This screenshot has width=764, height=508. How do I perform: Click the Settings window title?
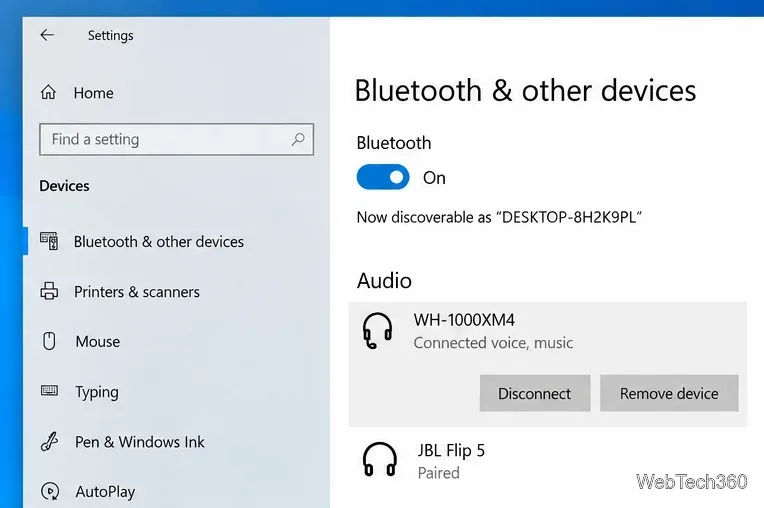111,36
